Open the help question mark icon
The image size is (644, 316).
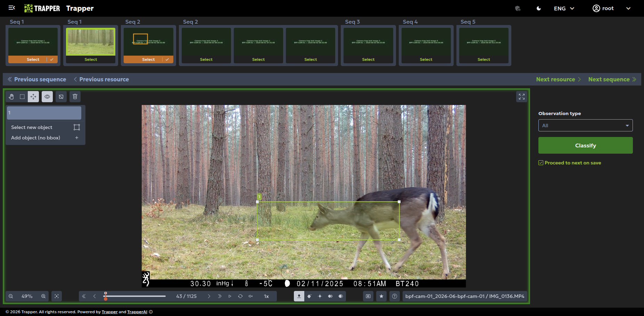click(395, 296)
